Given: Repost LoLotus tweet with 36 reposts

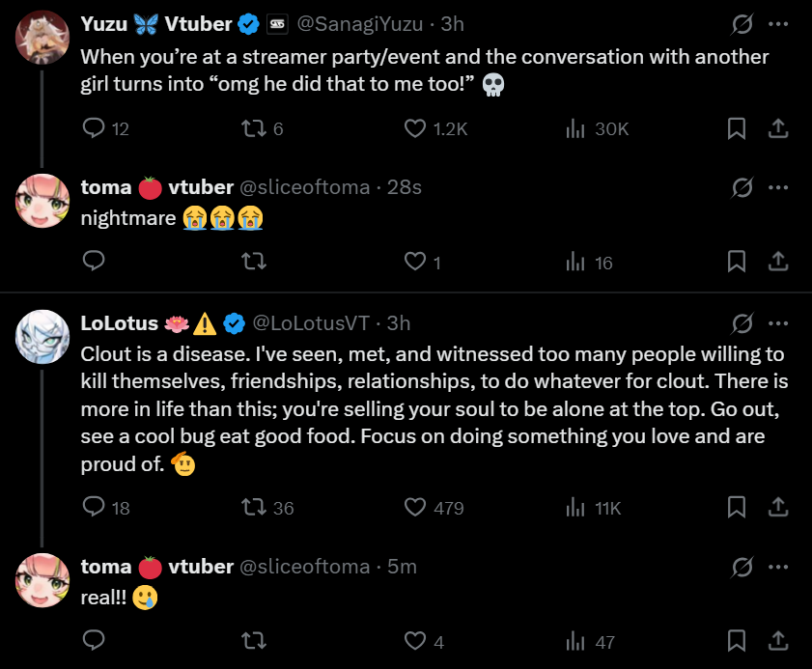Looking at the screenshot, I should [252, 507].
